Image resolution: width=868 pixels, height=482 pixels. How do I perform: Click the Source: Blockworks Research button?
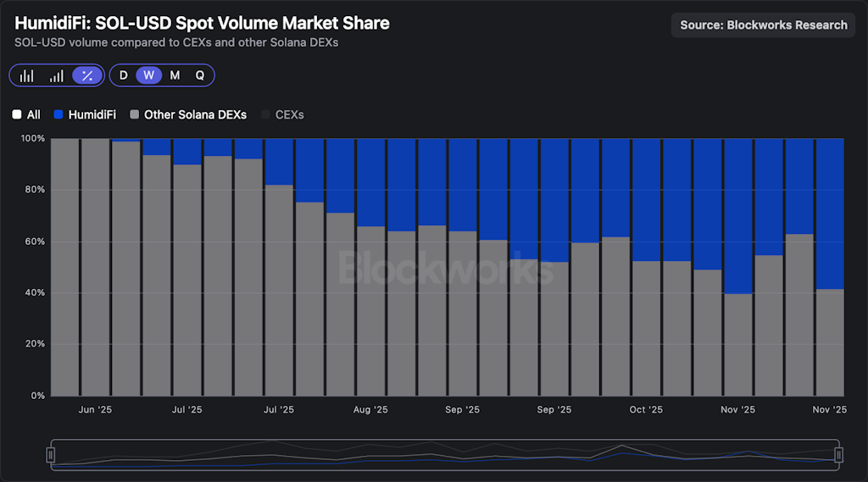point(764,25)
